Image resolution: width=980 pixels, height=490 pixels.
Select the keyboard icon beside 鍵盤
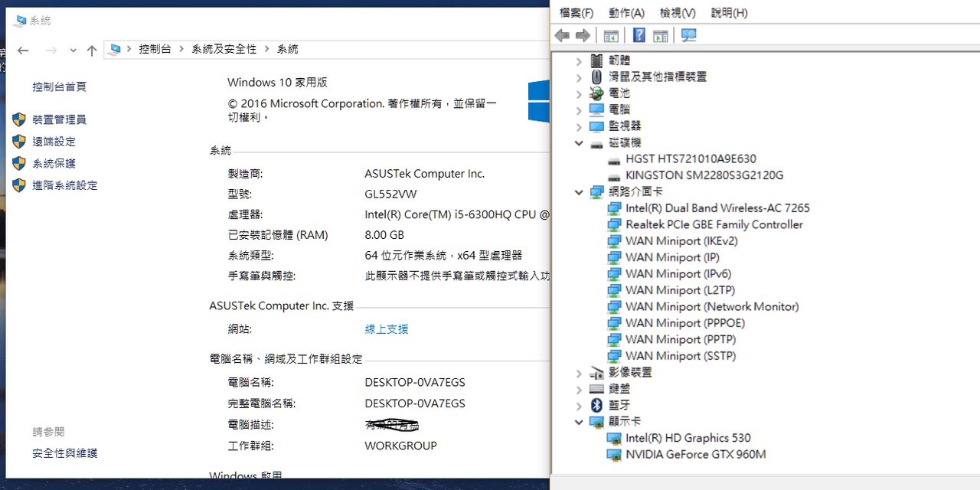point(597,389)
